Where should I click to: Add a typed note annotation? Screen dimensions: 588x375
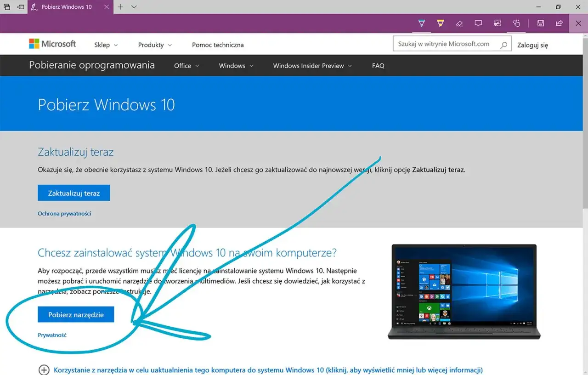(x=478, y=23)
